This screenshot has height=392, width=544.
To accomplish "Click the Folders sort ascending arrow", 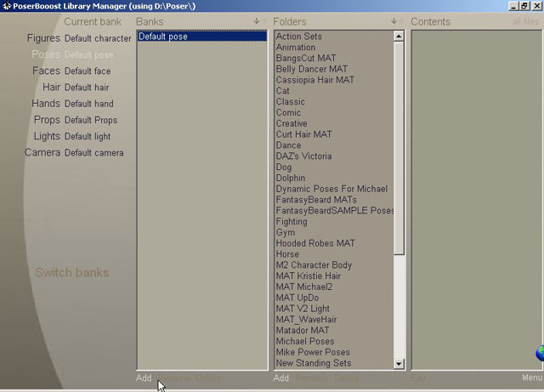I will (x=401, y=21).
